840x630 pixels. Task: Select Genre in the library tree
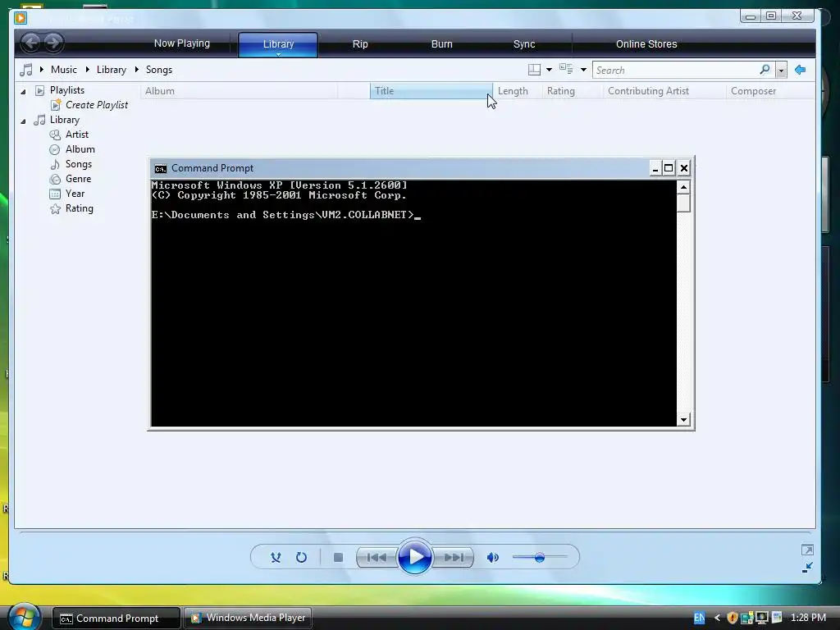pyautogui.click(x=78, y=179)
